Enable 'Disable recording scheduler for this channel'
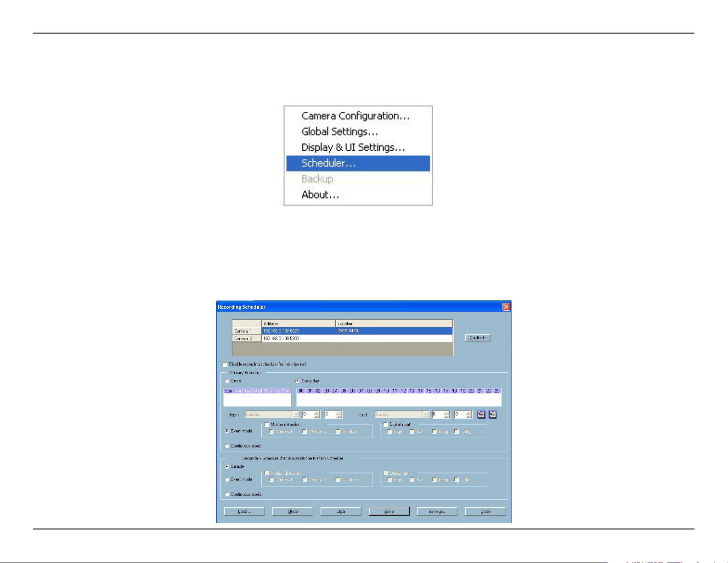 click(225, 364)
